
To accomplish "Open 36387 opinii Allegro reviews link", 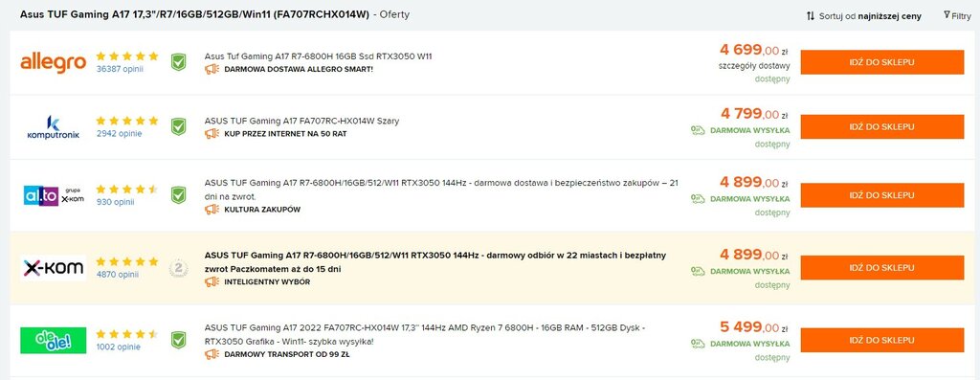I will [x=120, y=69].
